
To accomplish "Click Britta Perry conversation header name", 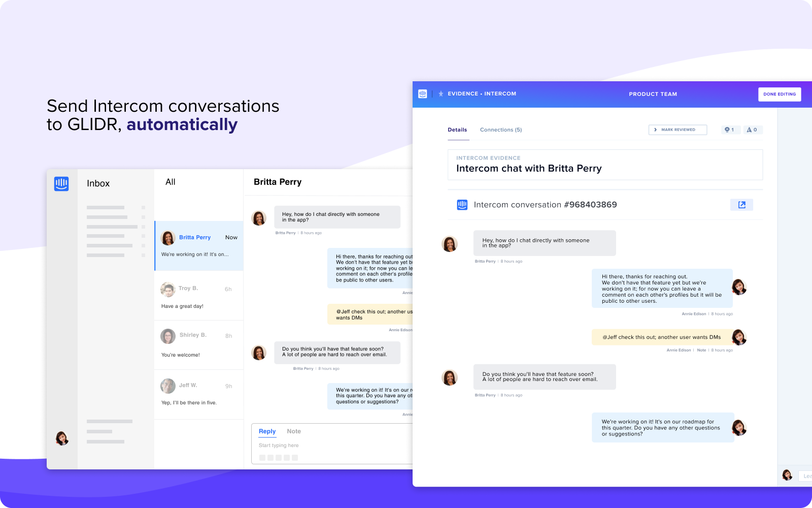I will [278, 182].
